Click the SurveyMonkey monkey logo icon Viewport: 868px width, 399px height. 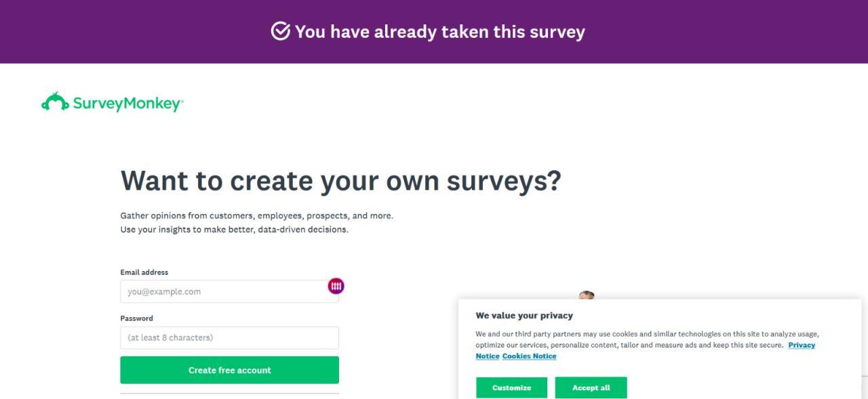(x=55, y=102)
